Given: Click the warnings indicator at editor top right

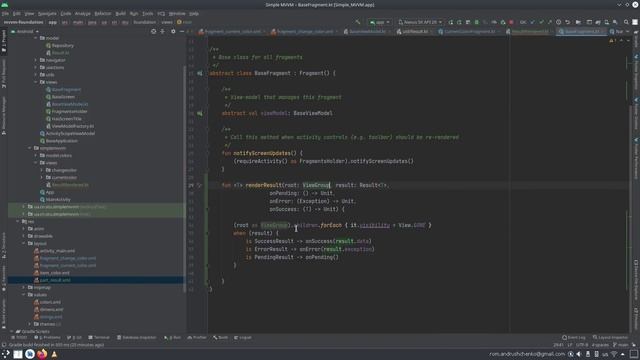Looking at the screenshot, I should point(613,40).
